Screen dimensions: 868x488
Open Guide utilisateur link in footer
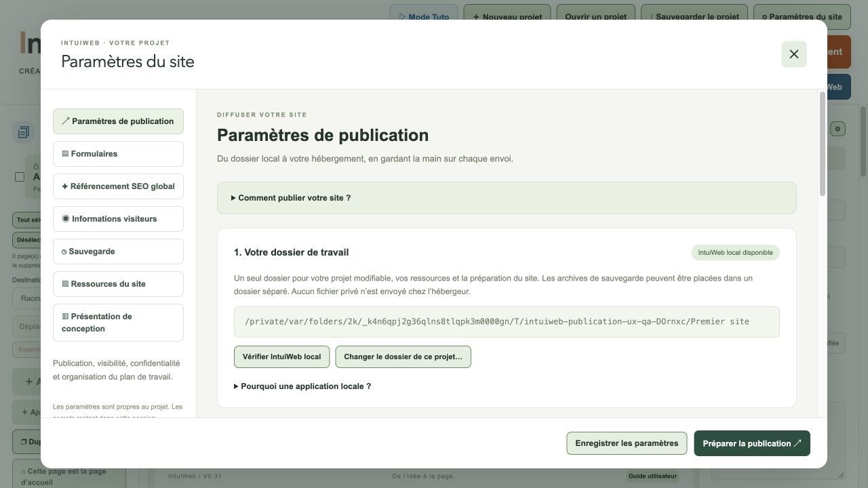pos(652,476)
